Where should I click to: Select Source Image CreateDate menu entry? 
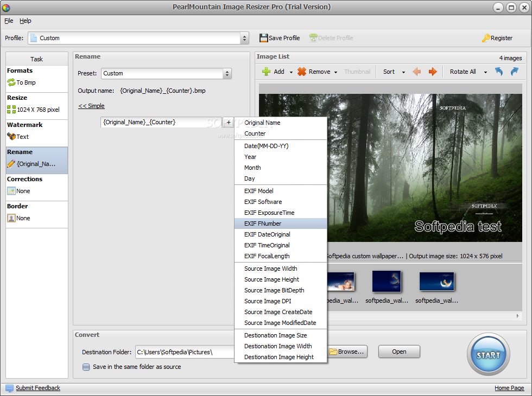click(281, 312)
